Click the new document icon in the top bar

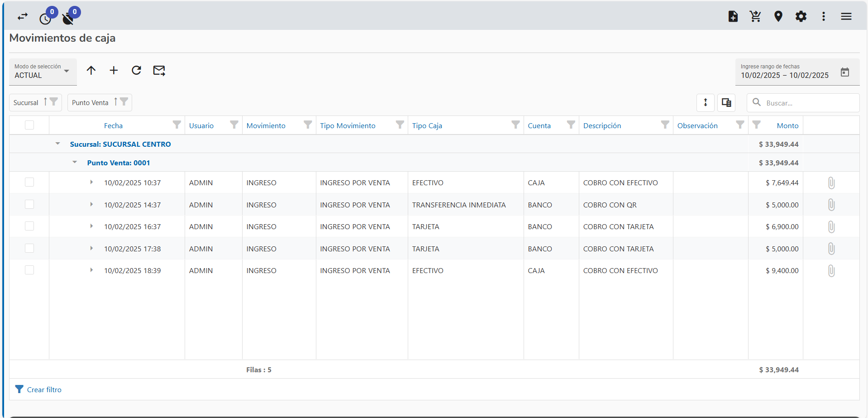(x=733, y=16)
